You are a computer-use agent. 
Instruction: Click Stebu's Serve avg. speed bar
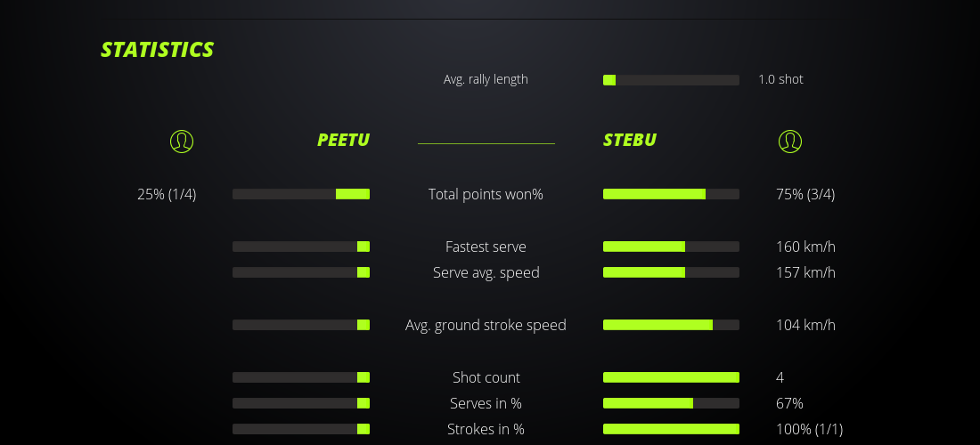pos(671,272)
